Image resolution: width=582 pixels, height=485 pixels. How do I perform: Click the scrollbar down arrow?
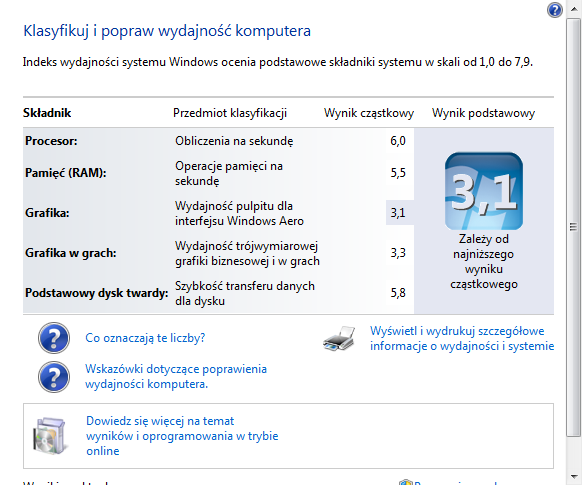(x=574, y=477)
